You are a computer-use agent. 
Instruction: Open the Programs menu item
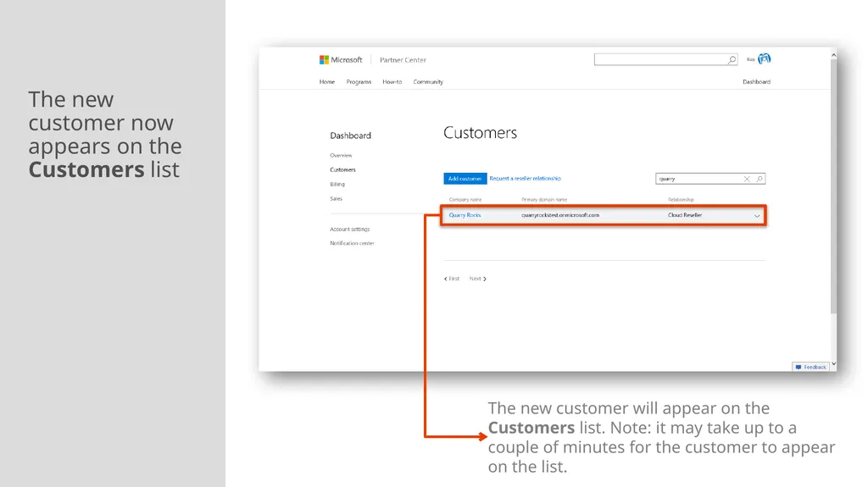pyautogui.click(x=359, y=82)
